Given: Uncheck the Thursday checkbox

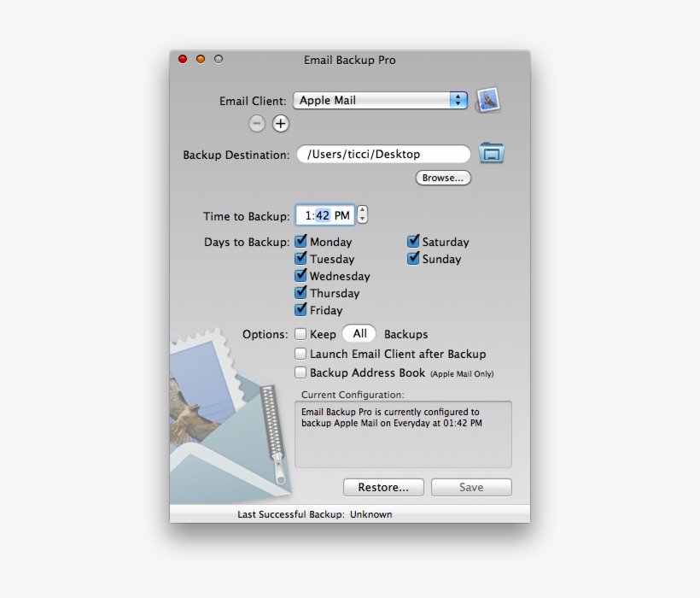Looking at the screenshot, I should pos(300,292).
